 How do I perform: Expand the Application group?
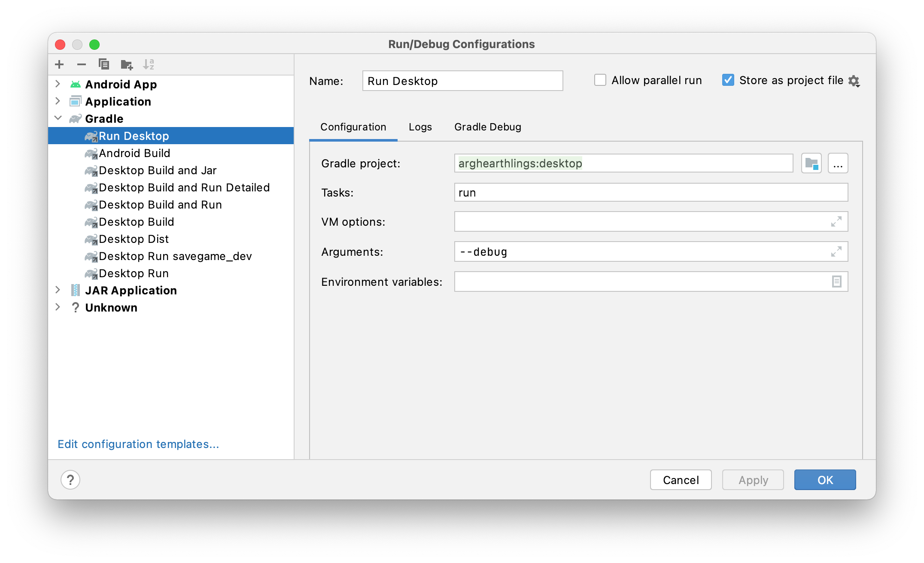point(58,101)
